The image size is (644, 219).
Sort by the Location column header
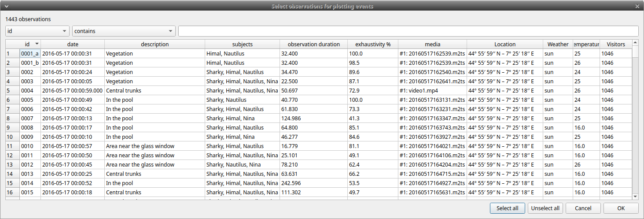tap(505, 44)
